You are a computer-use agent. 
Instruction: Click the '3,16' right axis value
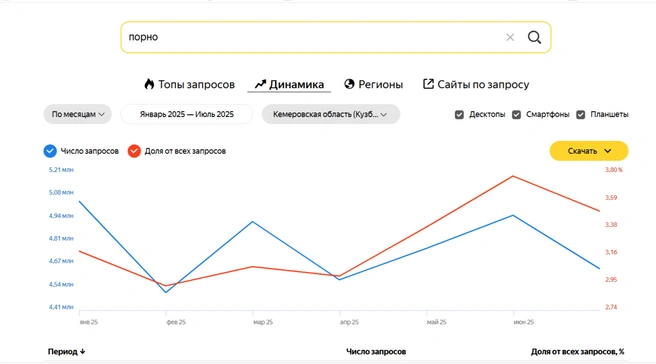611,252
